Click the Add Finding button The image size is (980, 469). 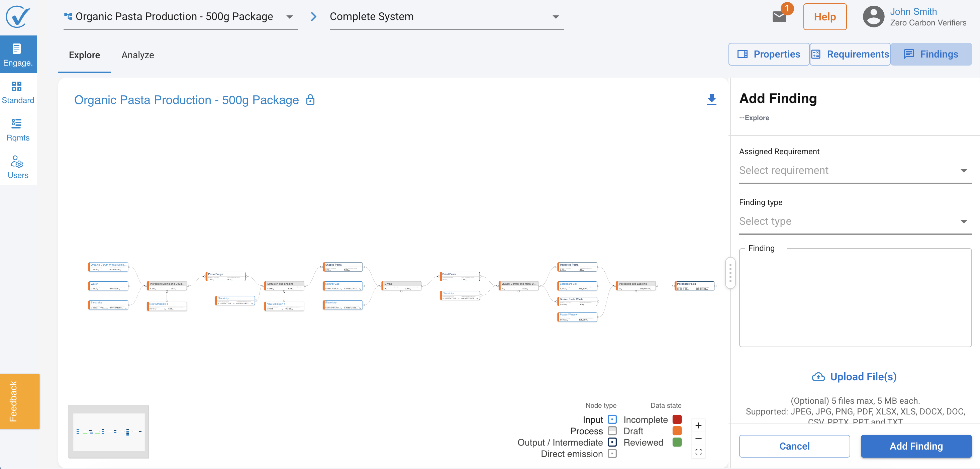tap(916, 446)
